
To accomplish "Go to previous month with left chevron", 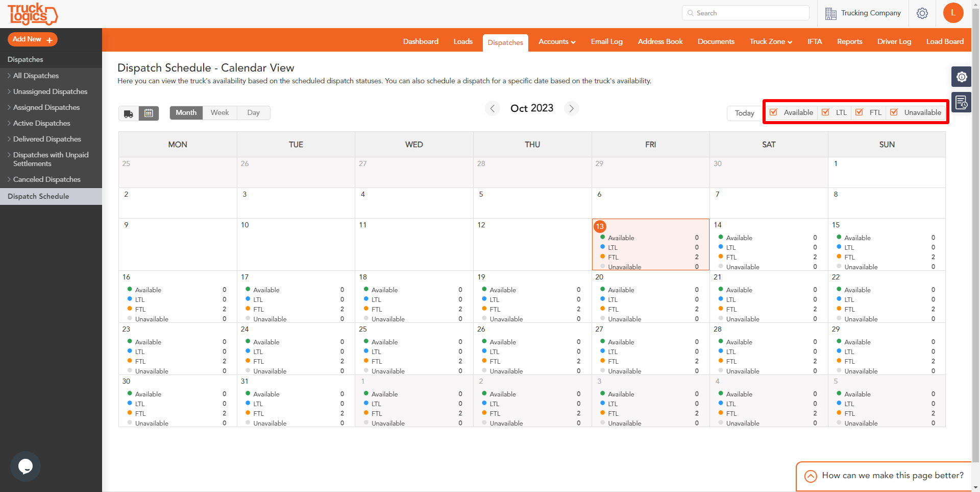I will pyautogui.click(x=492, y=108).
